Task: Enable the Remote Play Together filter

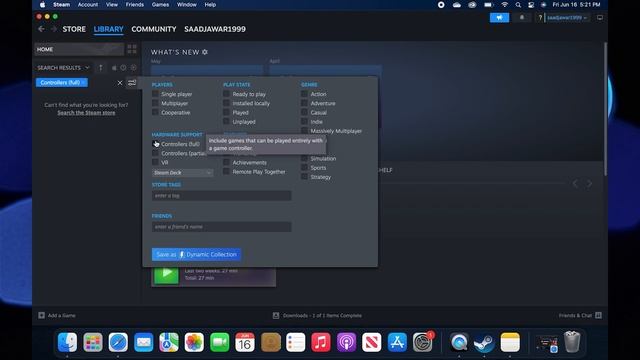Action: [226, 171]
